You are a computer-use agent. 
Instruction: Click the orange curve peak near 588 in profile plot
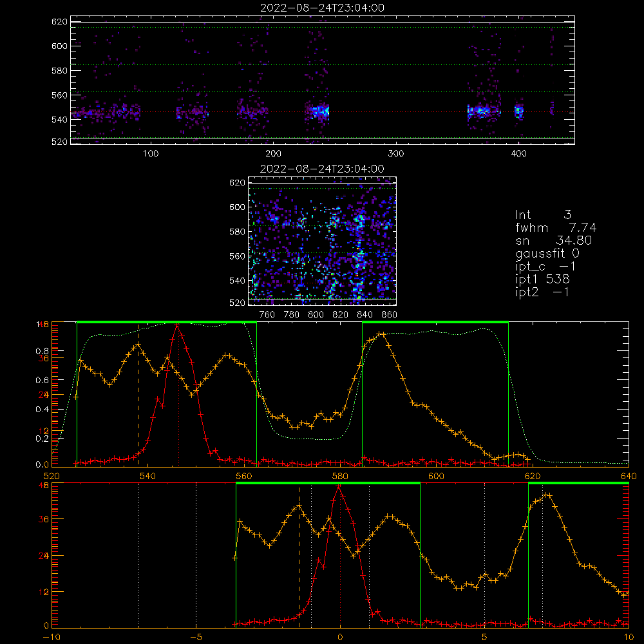click(x=381, y=334)
